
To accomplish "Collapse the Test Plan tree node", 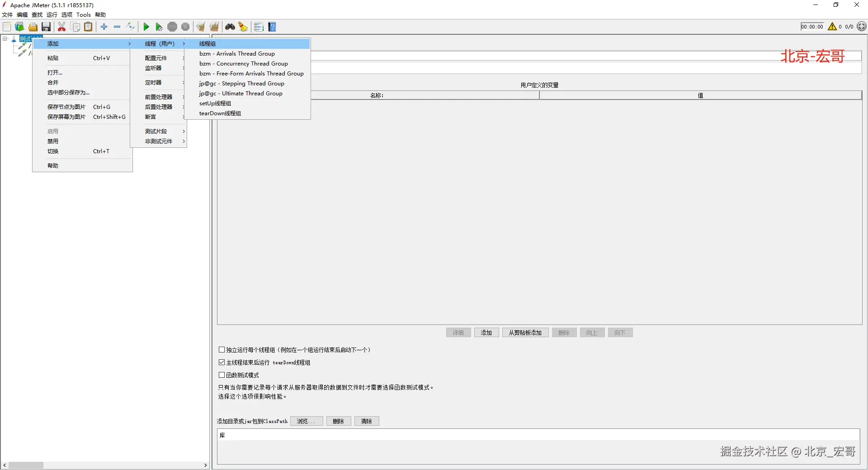I will click(5, 39).
